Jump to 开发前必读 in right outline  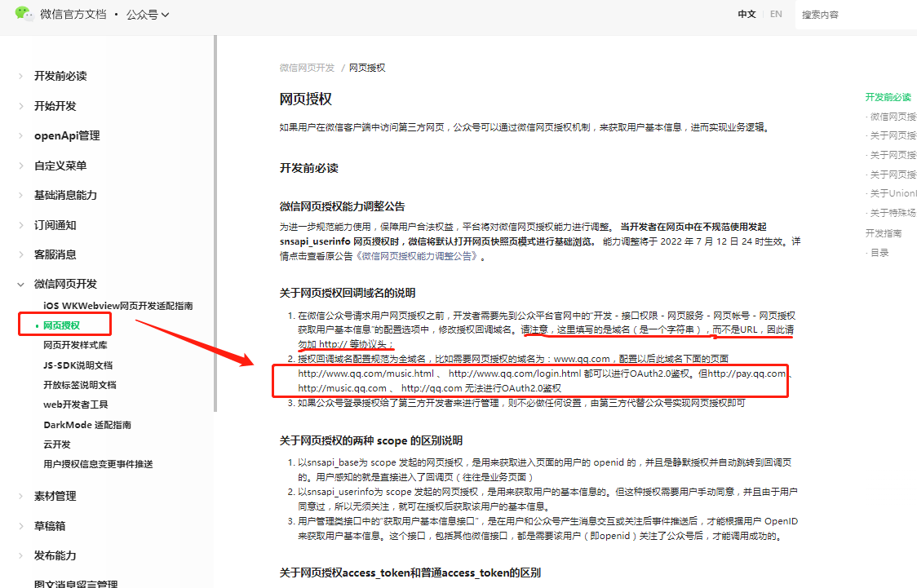pos(888,97)
